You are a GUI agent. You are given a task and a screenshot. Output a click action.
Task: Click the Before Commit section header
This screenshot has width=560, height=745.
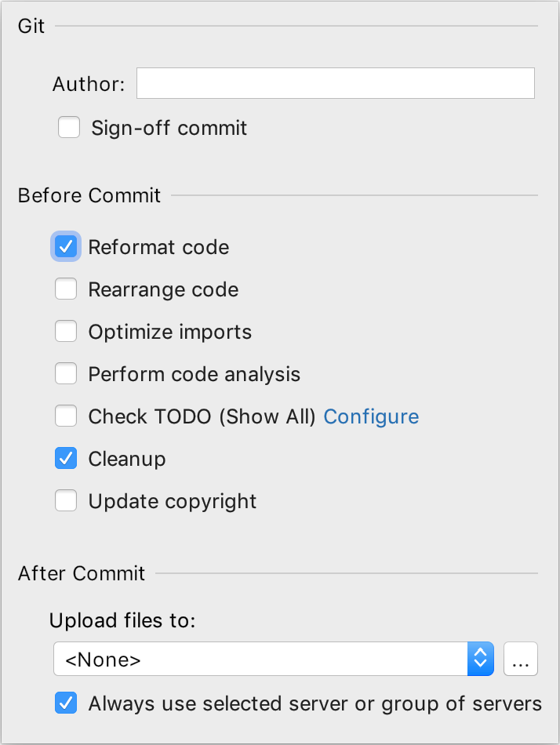click(89, 195)
